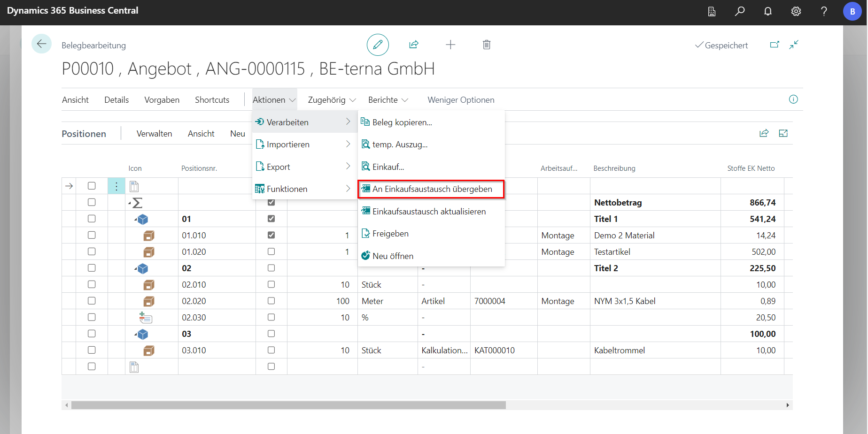Click the horizontal scrollbar thumb

[x=288, y=405]
